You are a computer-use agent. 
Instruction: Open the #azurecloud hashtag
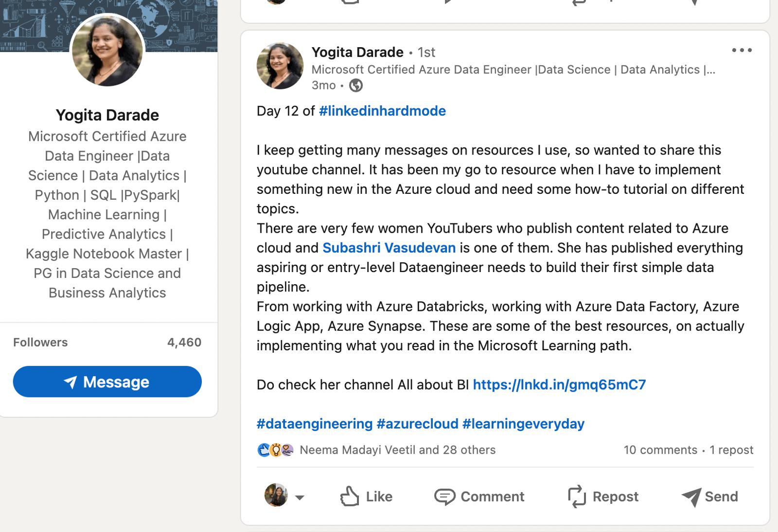click(x=417, y=424)
